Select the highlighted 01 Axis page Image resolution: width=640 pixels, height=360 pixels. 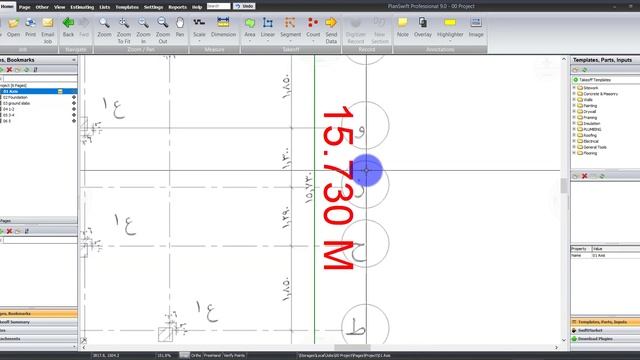click(38, 91)
